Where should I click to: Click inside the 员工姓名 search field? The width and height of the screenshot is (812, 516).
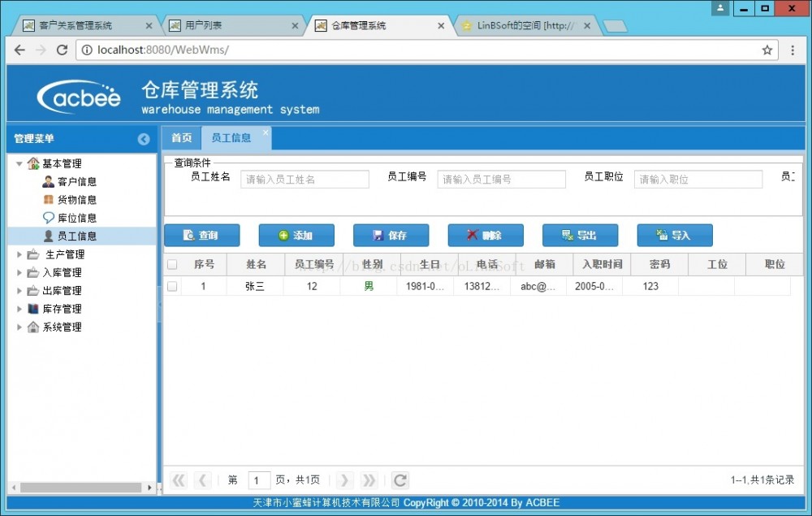pos(304,178)
